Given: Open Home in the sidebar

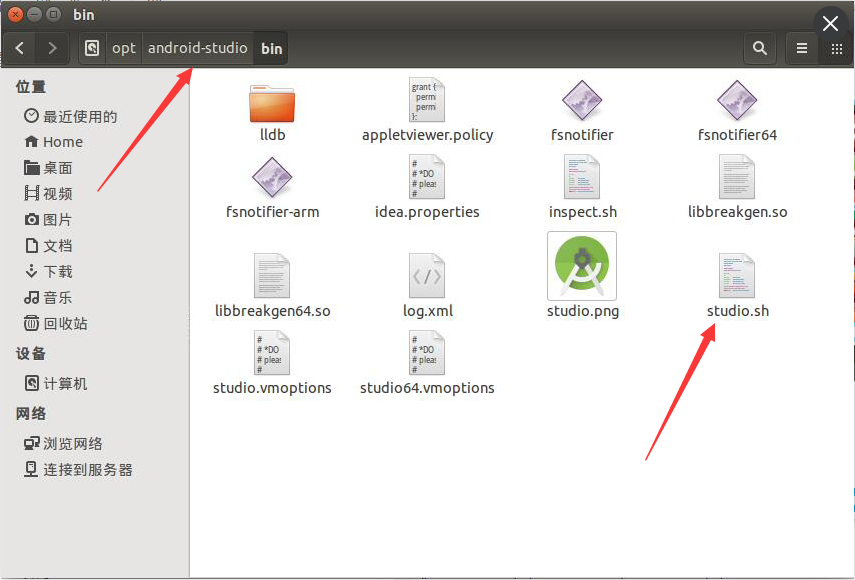Looking at the screenshot, I should (53, 142).
